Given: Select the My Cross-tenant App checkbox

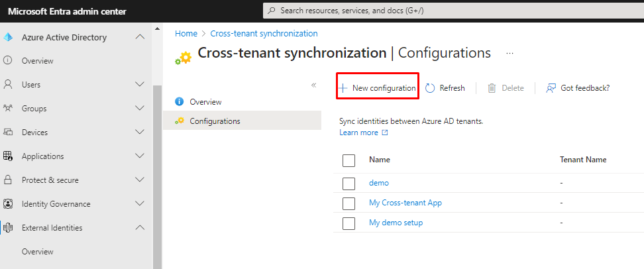Looking at the screenshot, I should click(349, 203).
